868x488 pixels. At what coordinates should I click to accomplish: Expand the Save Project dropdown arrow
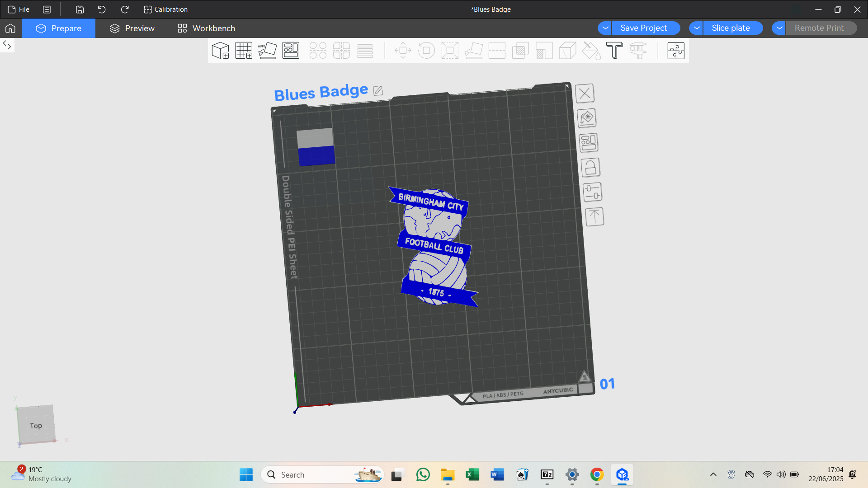(605, 28)
